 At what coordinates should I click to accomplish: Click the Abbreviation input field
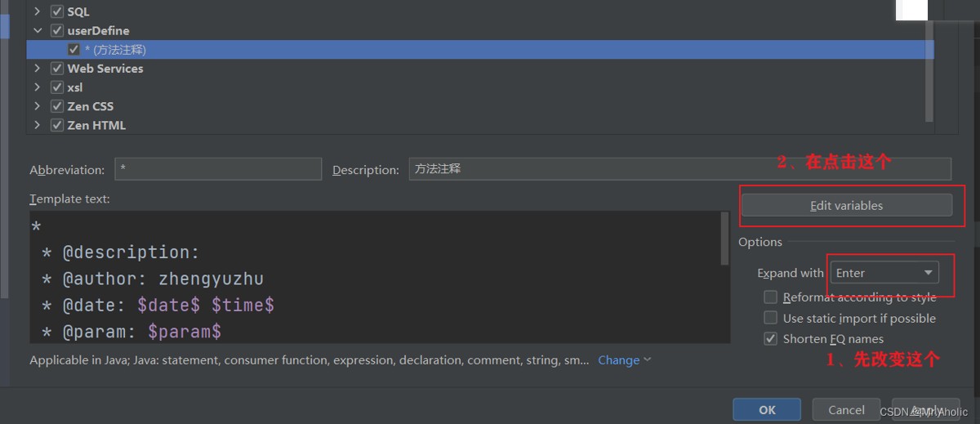click(217, 169)
